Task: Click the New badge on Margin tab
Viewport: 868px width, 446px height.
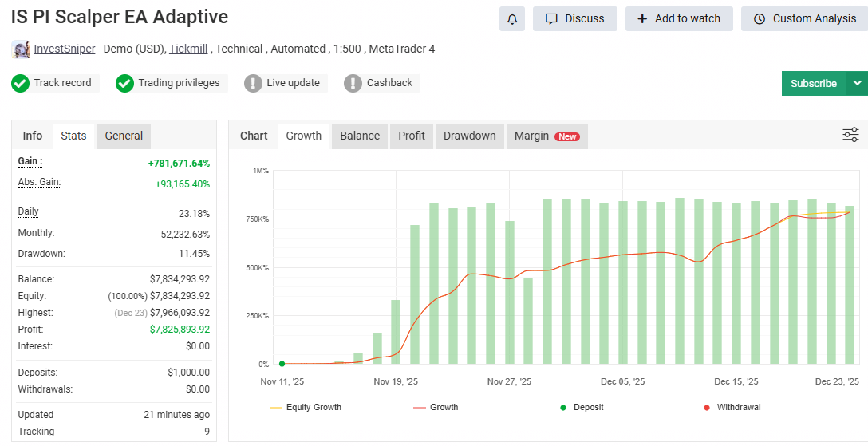Action: [567, 136]
